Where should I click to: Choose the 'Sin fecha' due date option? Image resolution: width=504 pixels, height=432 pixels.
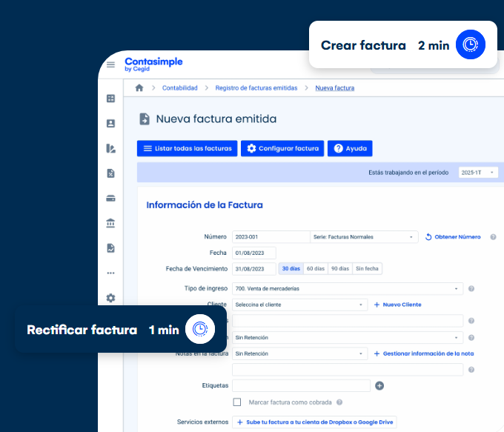pos(367,269)
